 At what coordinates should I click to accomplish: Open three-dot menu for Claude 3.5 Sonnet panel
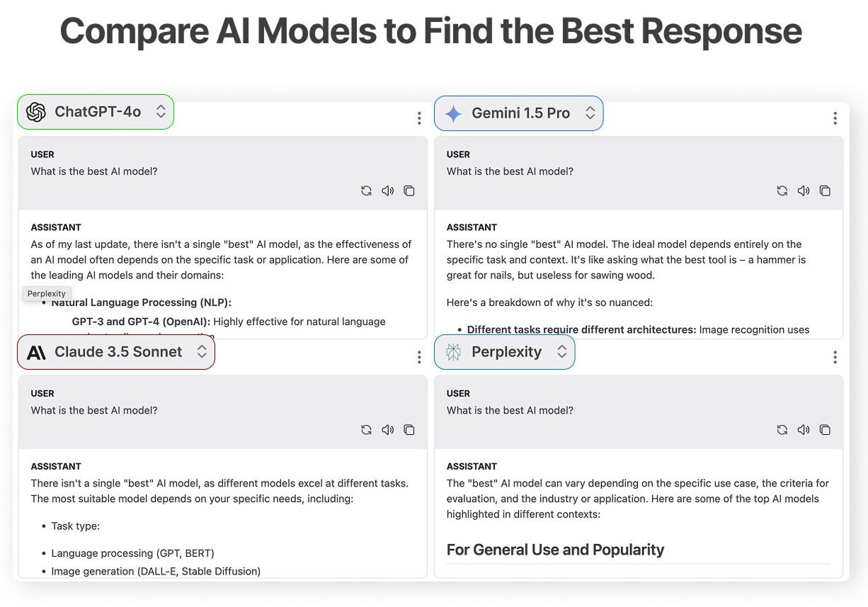419,358
